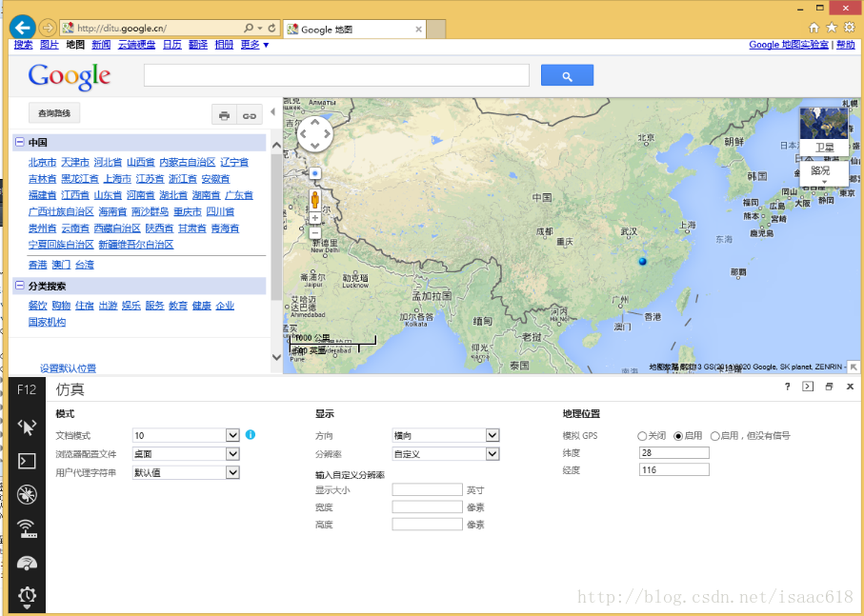This screenshot has height=616, width=864.
Task: Zoom out the map with minus button
Action: pyautogui.click(x=315, y=233)
